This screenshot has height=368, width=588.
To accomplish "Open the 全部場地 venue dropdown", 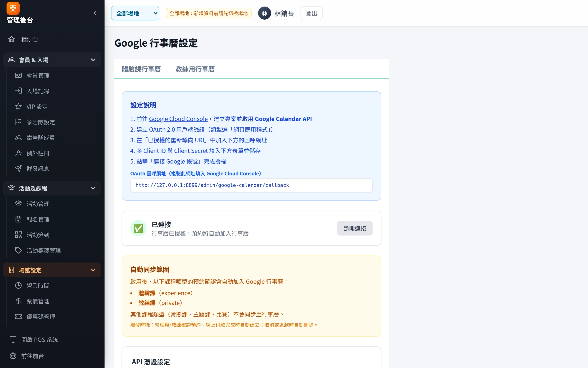I will tap(135, 13).
